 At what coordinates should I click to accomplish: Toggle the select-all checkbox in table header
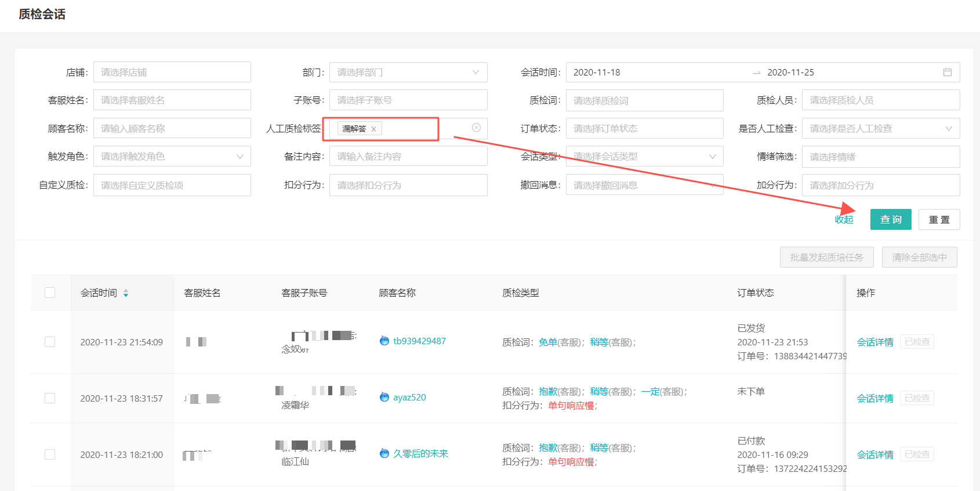point(50,293)
